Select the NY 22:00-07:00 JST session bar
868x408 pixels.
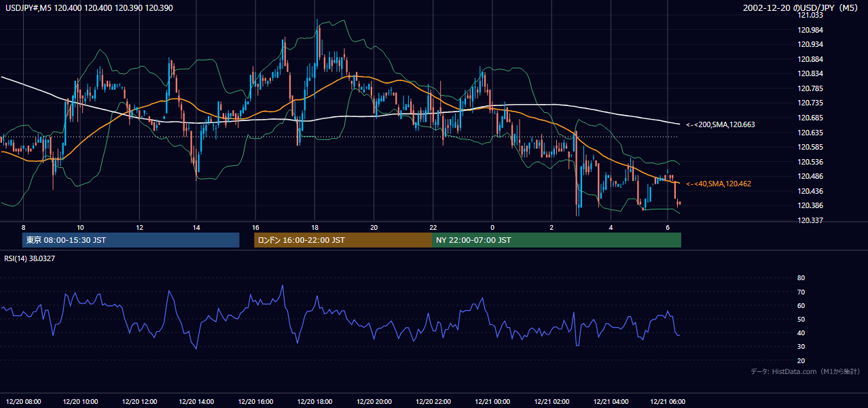[x=556, y=240]
